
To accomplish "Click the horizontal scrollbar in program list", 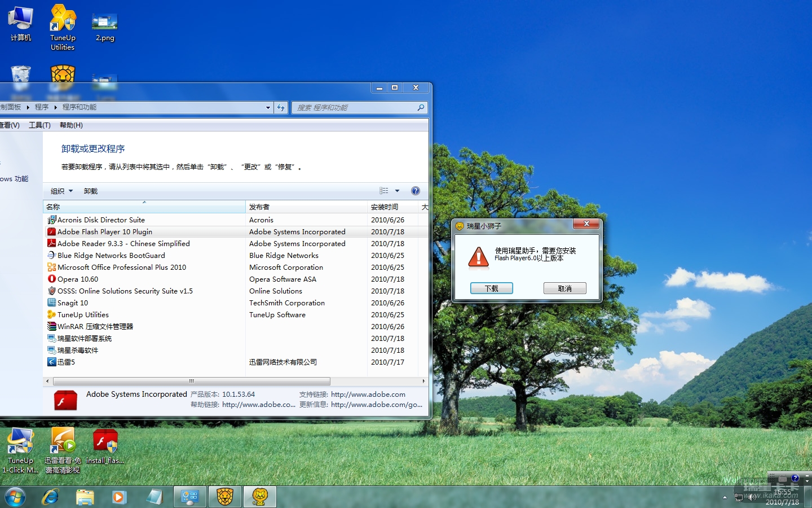I will [192, 382].
